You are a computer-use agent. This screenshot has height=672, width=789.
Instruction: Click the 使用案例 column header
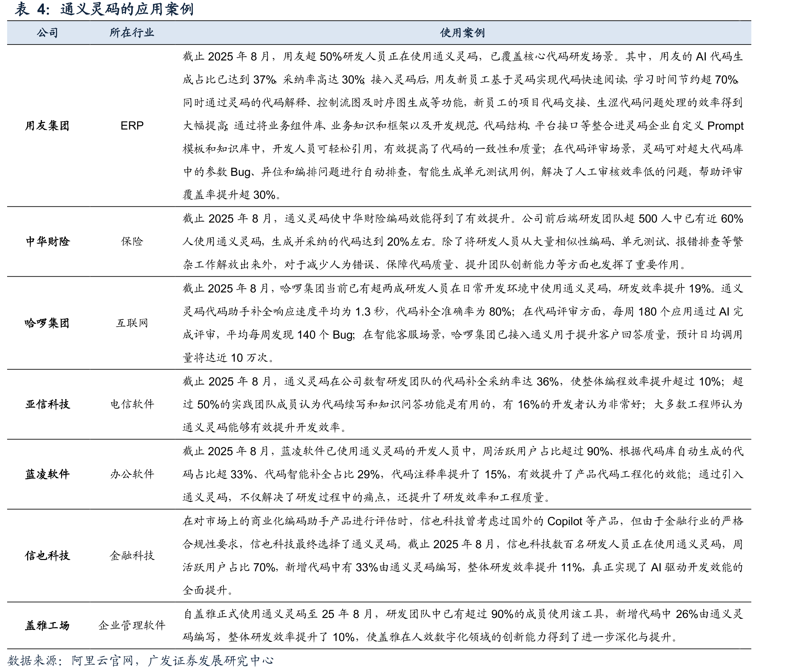click(462, 33)
